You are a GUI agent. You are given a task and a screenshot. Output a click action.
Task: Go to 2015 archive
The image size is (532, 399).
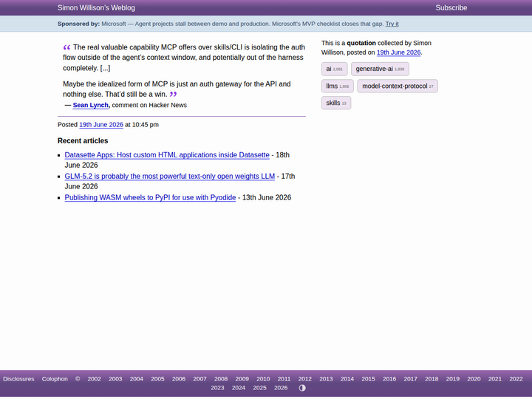click(368, 379)
